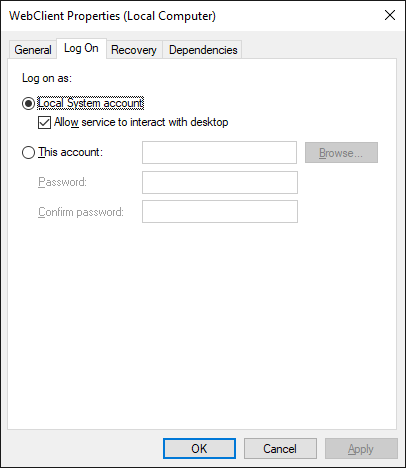Viewport: 406px width, 468px height.
Task: Click the 'Log on as:' heading label
Action: [x=47, y=78]
